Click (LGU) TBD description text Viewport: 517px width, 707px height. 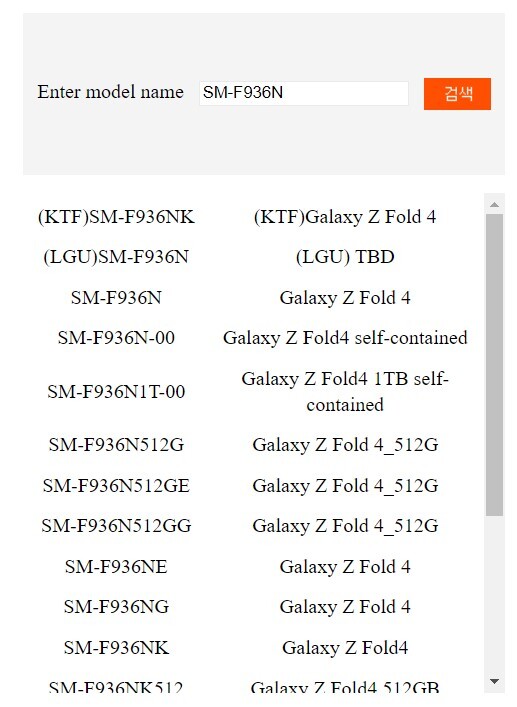[345, 257]
